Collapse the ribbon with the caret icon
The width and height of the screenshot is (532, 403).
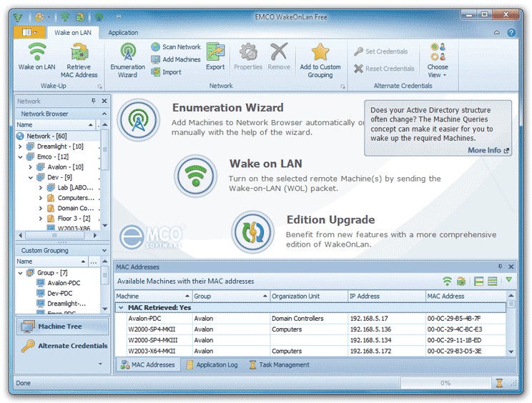(x=497, y=33)
